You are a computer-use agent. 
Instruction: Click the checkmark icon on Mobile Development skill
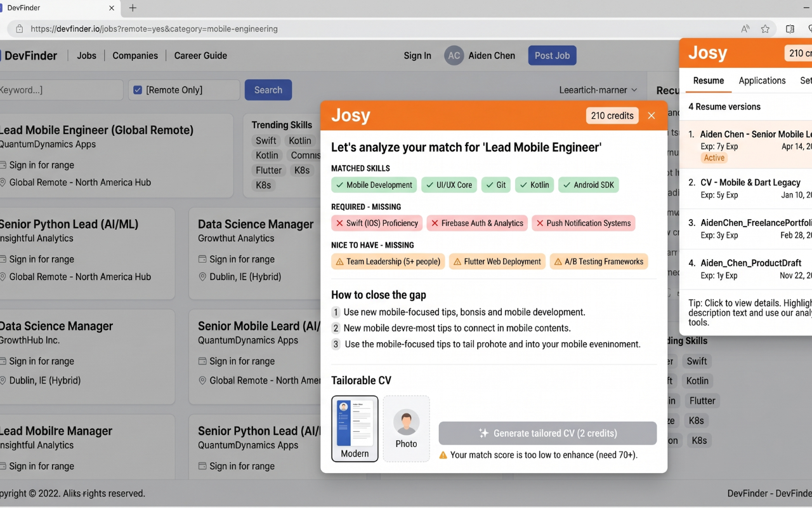338,185
